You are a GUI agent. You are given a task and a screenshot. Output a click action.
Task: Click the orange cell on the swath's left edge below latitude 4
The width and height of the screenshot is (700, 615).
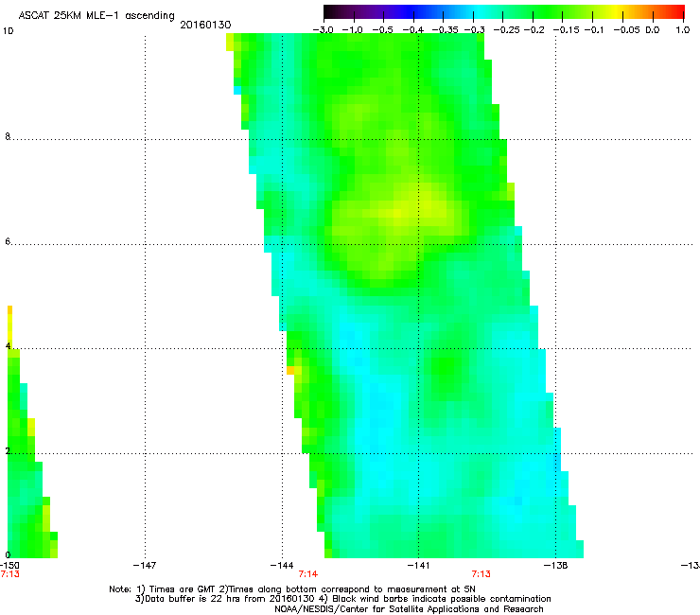click(x=290, y=370)
